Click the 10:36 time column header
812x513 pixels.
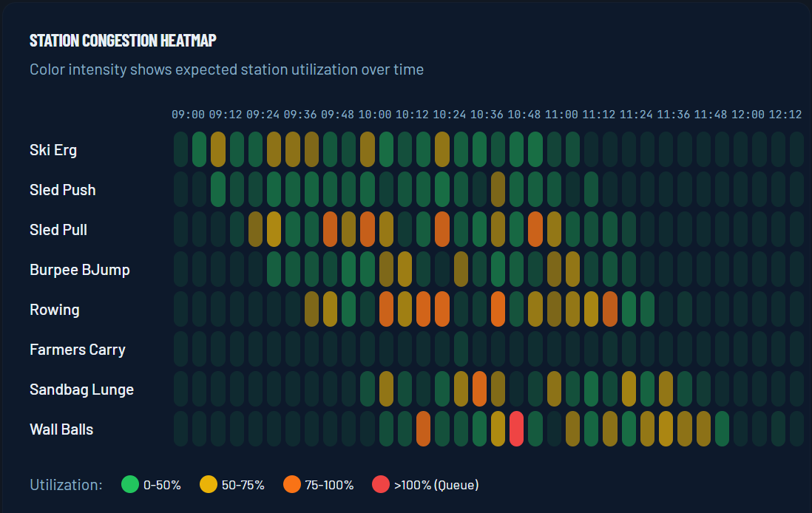487,115
